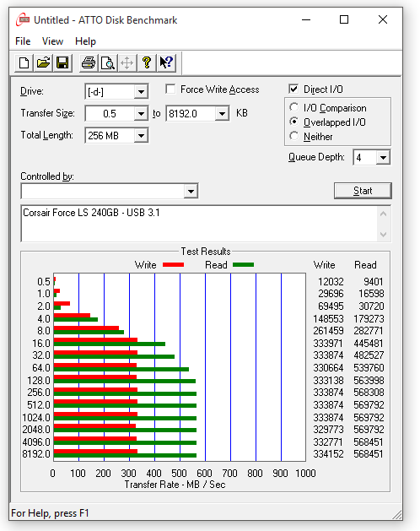
Task: Print results using the printer icon
Action: click(89, 62)
